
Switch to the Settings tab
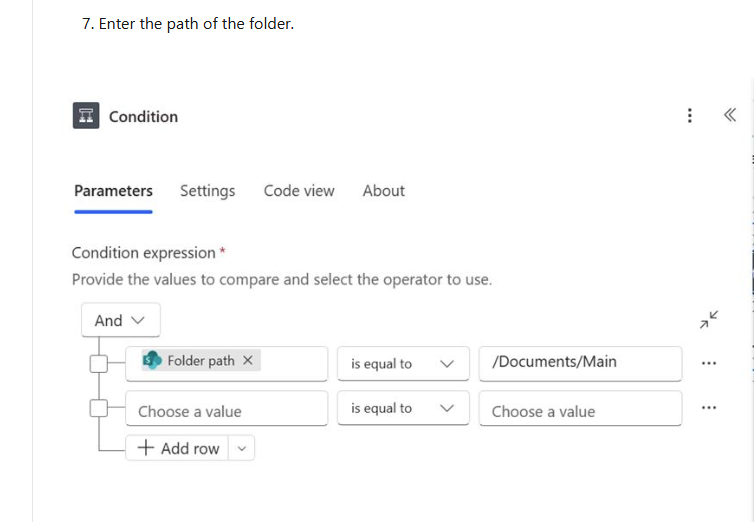pos(207,191)
